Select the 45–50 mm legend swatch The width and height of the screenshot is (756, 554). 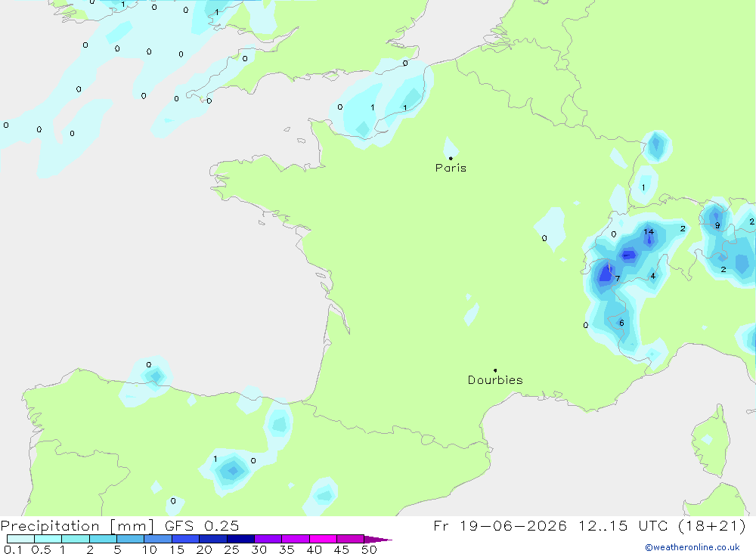351,539
